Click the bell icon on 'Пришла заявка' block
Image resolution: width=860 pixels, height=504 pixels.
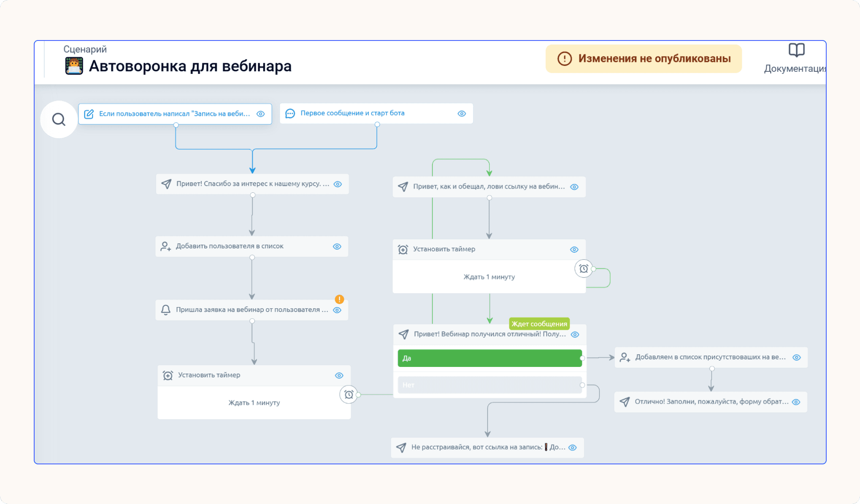pos(166,310)
